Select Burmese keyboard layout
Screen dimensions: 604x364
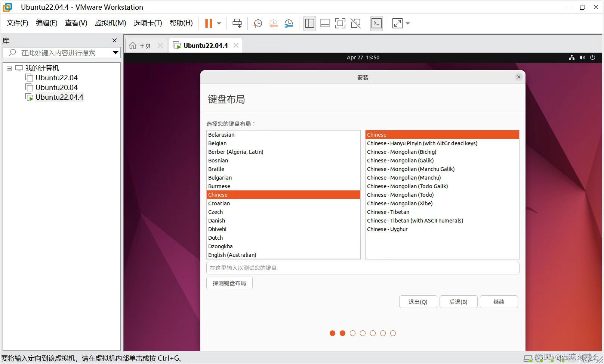pyautogui.click(x=283, y=186)
